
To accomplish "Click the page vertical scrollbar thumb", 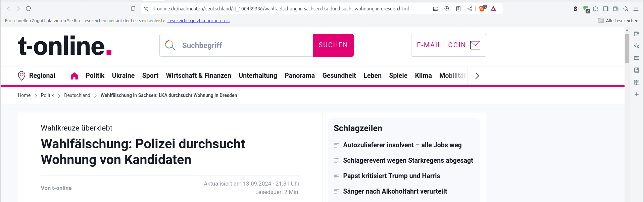I will [x=627, y=48].
